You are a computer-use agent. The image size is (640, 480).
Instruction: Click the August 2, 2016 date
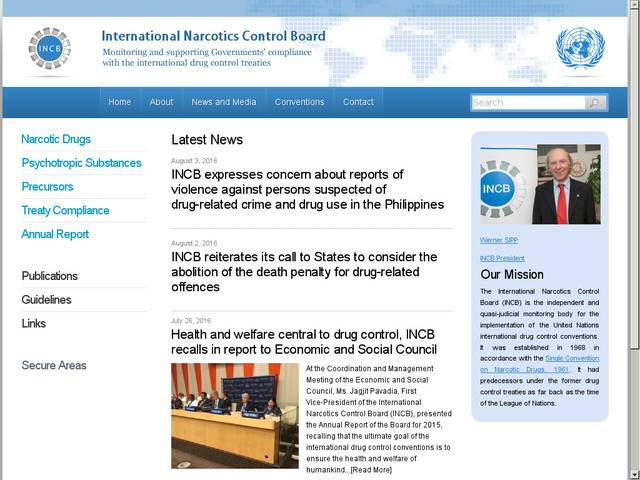click(x=194, y=243)
